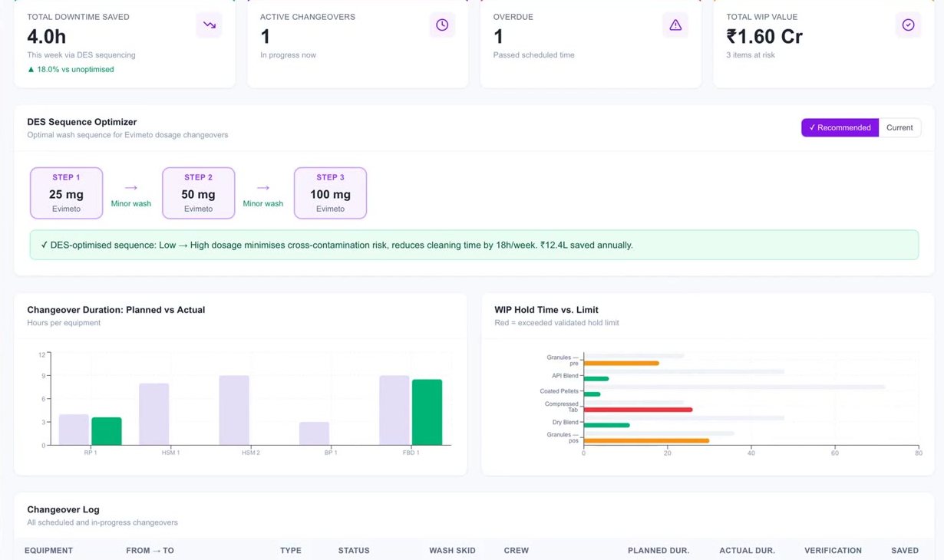Click the RP 1 planned duration bar
The image size is (944, 560).
point(74,430)
